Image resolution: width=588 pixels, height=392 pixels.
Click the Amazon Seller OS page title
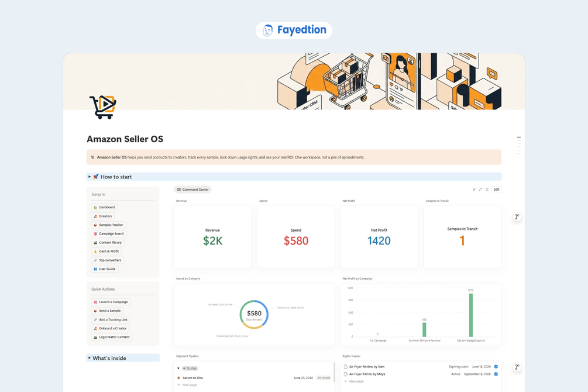tap(125, 139)
